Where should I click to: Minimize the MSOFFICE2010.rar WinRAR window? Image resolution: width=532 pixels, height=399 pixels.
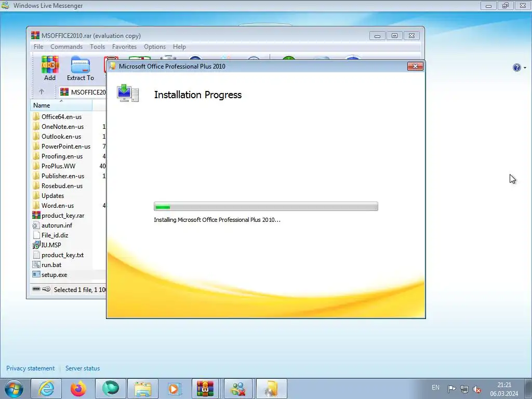(x=377, y=36)
